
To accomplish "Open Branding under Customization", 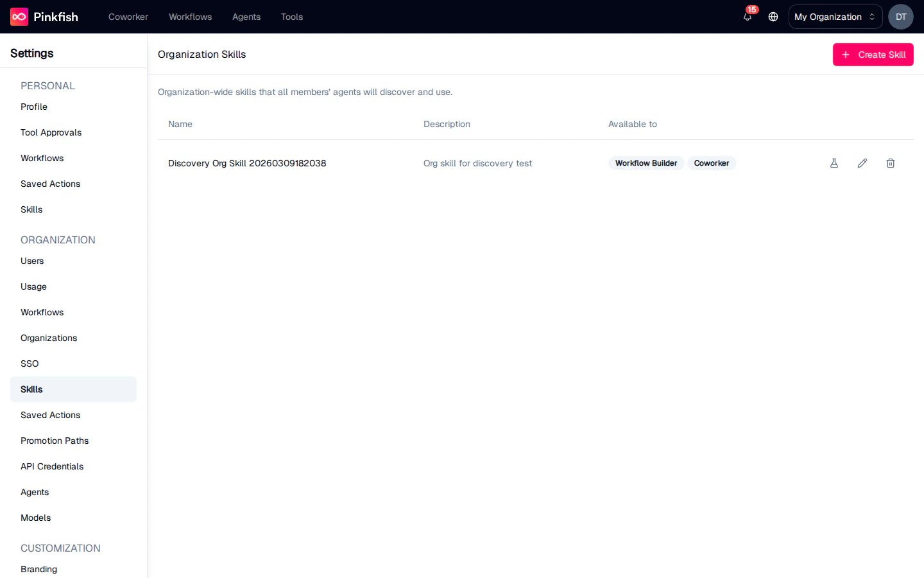I will click(x=38, y=569).
